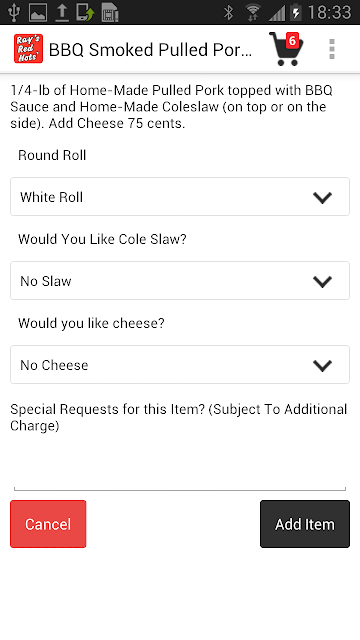Tap the Ray's Red Hots logo

[x=28, y=49]
